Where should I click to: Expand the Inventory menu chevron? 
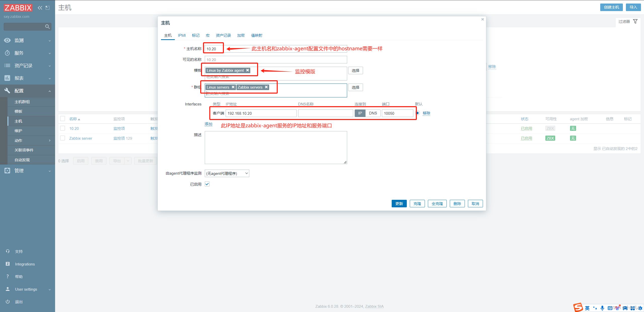tap(50, 66)
